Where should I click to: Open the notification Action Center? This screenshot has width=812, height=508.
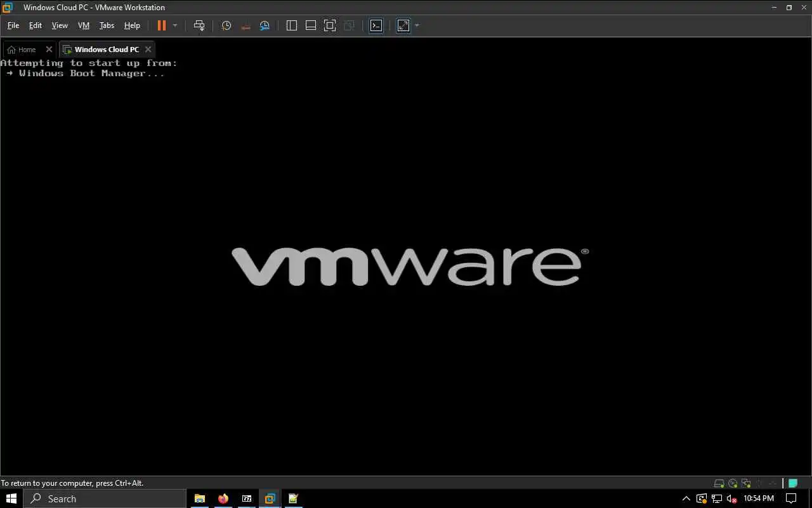coord(792,498)
